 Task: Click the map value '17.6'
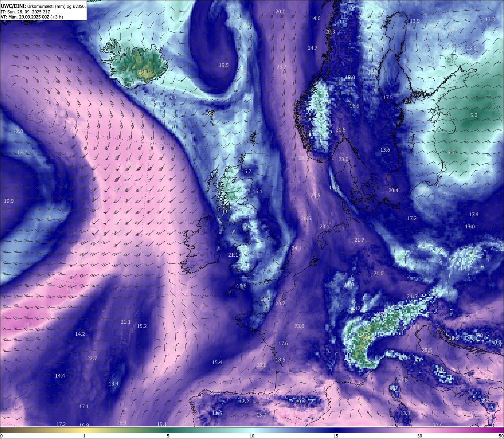[x=283, y=344]
